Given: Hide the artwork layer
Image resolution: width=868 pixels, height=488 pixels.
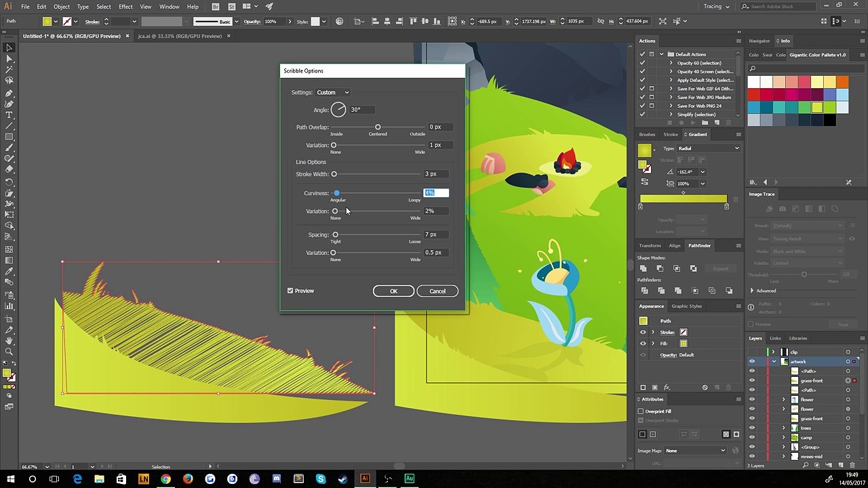Looking at the screenshot, I should (x=751, y=361).
